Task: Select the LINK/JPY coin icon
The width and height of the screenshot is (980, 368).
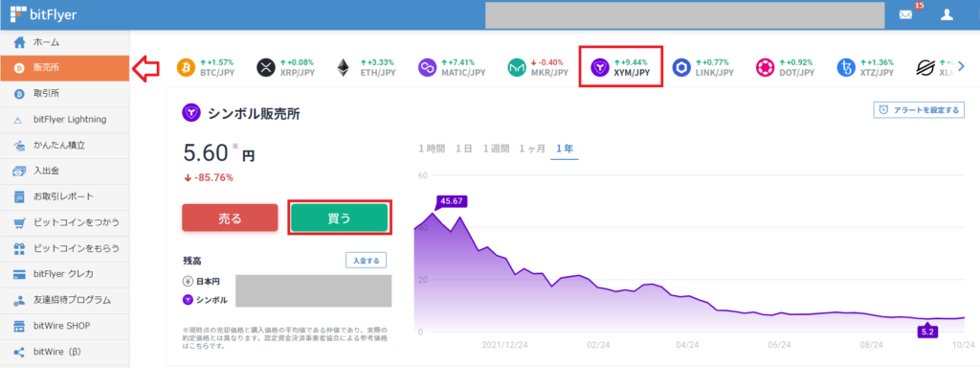Action: click(x=681, y=67)
